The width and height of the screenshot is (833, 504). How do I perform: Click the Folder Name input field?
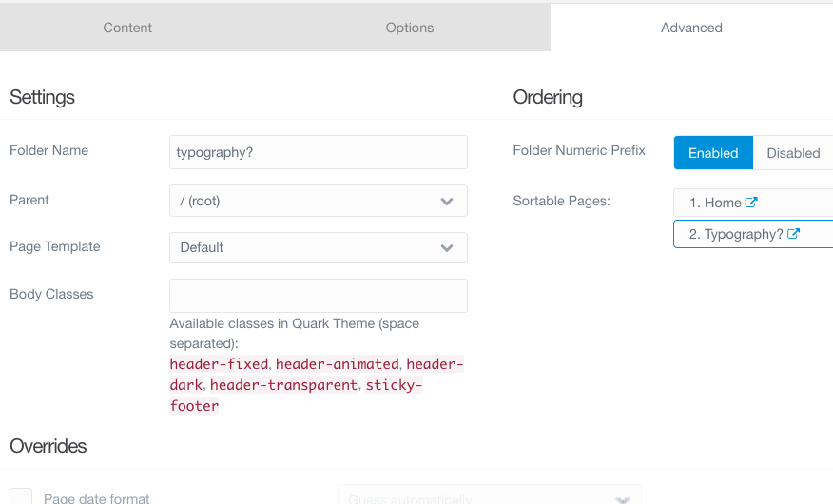click(x=319, y=152)
